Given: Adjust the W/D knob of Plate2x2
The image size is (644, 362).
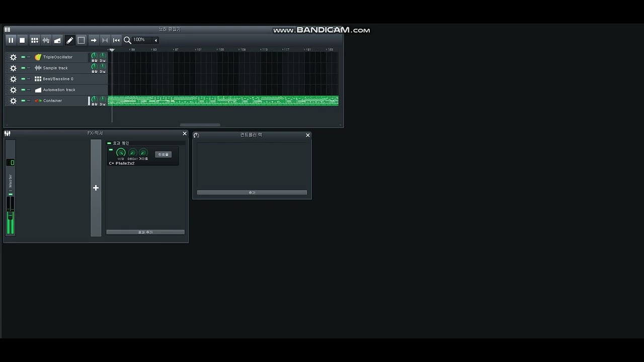Looking at the screenshot, I should (x=121, y=152).
